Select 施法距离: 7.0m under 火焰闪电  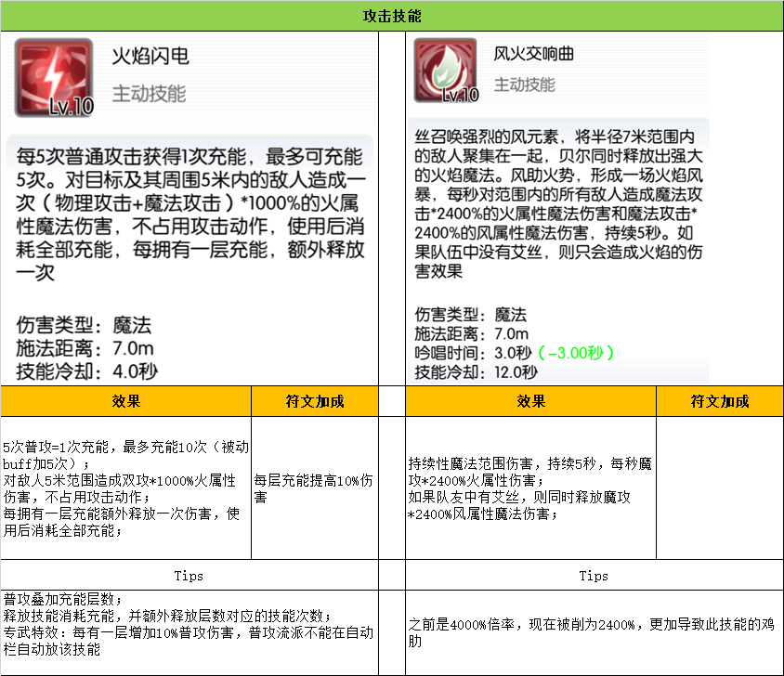85,348
